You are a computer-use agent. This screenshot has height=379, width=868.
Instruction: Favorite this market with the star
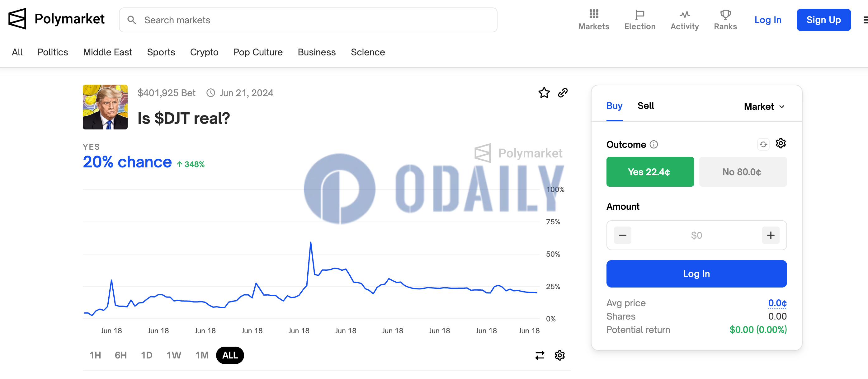[544, 93]
